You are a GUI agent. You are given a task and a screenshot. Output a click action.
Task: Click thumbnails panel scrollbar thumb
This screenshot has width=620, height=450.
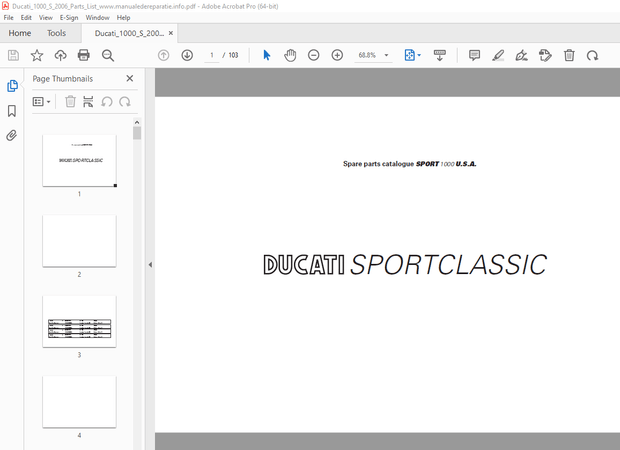[x=137, y=133]
